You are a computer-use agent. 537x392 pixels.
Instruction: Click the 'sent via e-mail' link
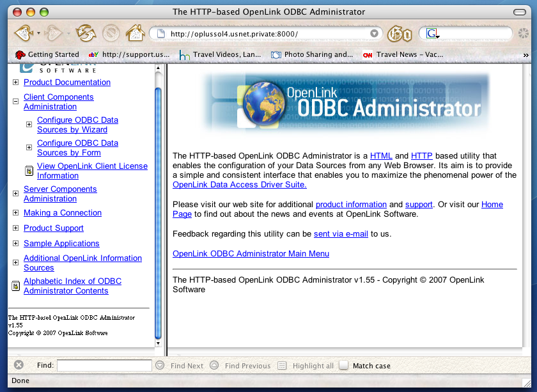tap(341, 234)
